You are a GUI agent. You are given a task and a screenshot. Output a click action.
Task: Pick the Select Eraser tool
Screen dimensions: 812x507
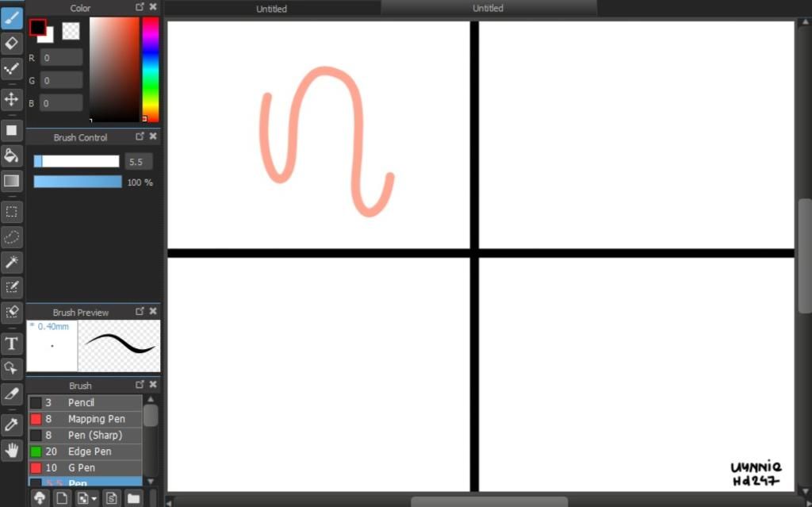coord(11,312)
